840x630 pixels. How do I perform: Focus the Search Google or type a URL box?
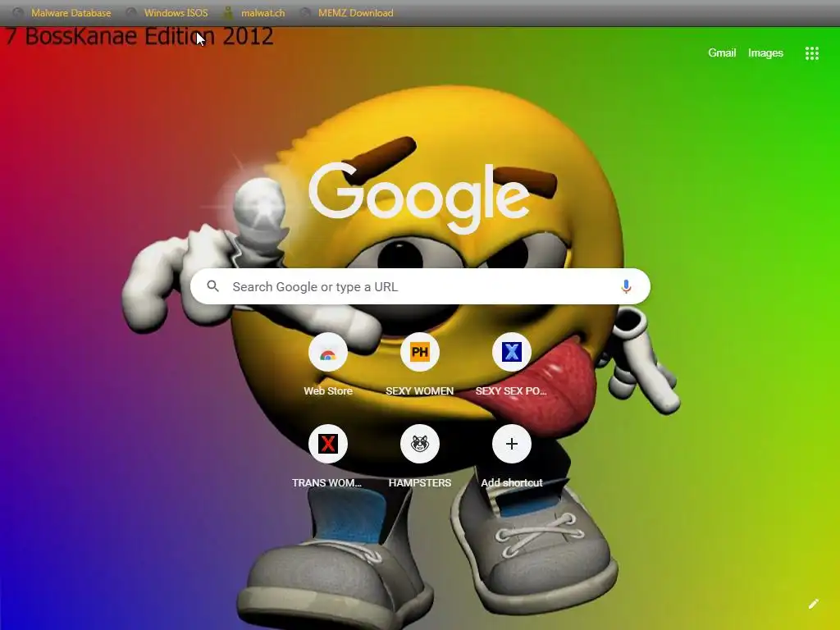click(x=420, y=286)
